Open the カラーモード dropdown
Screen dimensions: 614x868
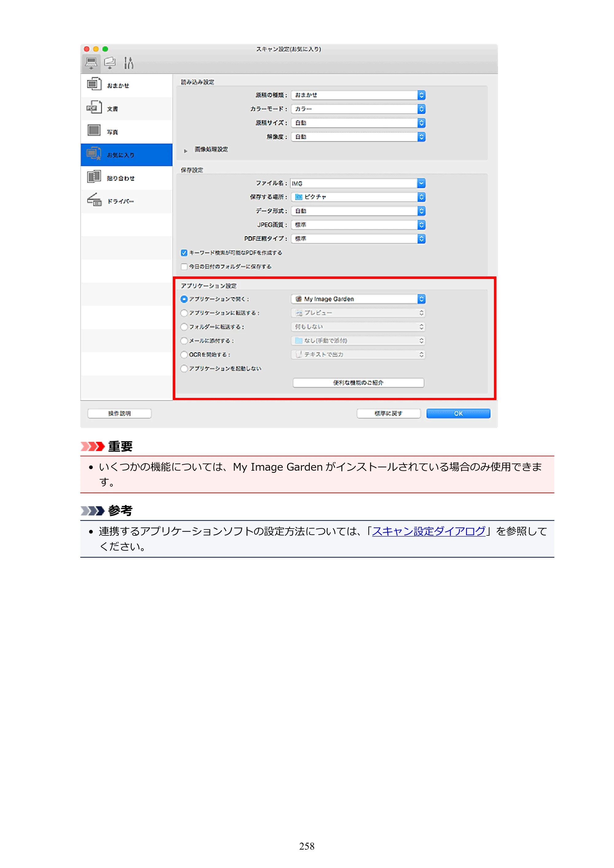tap(358, 109)
